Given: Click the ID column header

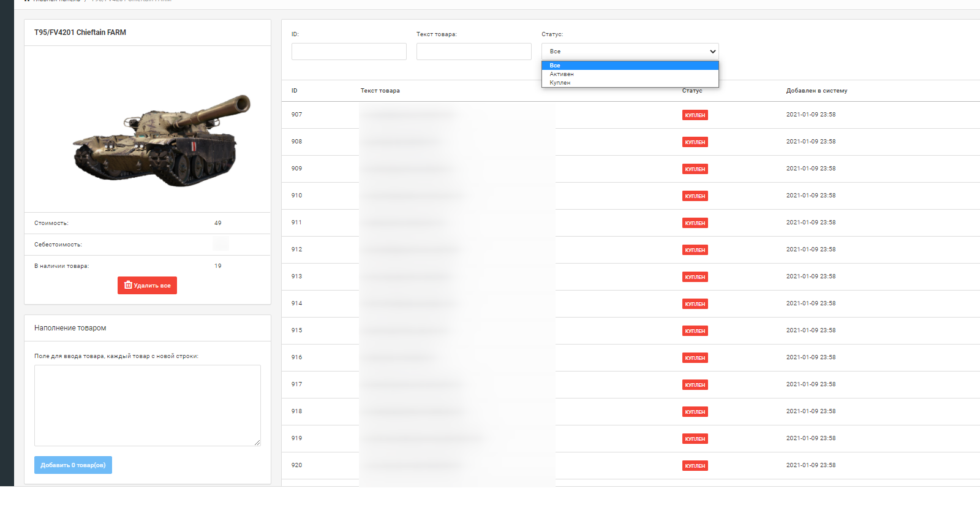Looking at the screenshot, I should point(295,91).
